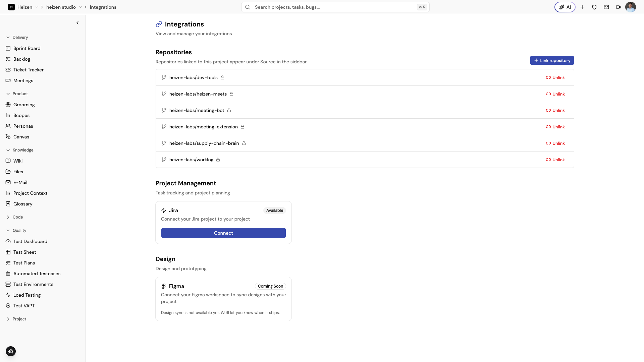Focus the search projects, tasks, bugs field
This screenshot has height=362, width=644.
[335, 7]
